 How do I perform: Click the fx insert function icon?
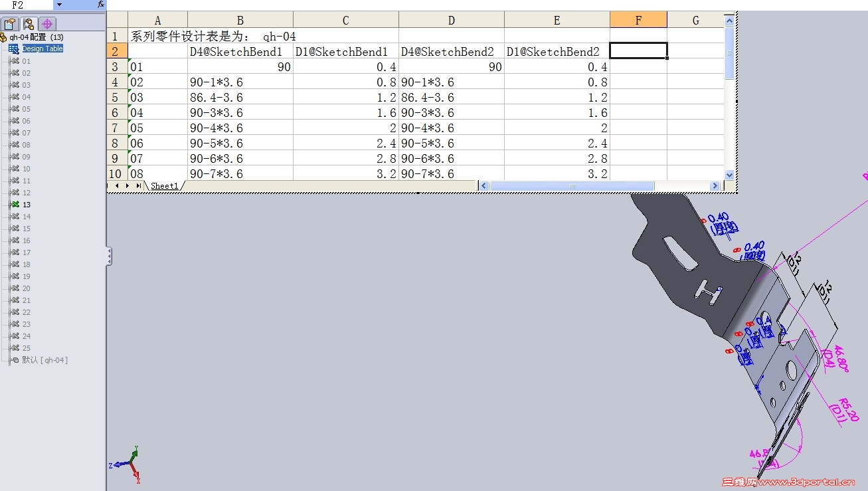[x=100, y=4]
